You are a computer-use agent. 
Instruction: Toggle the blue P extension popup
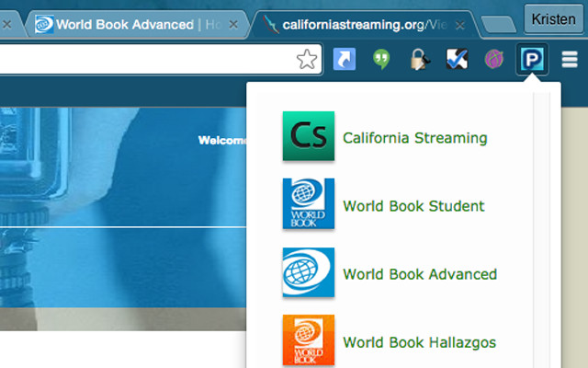pos(532,59)
